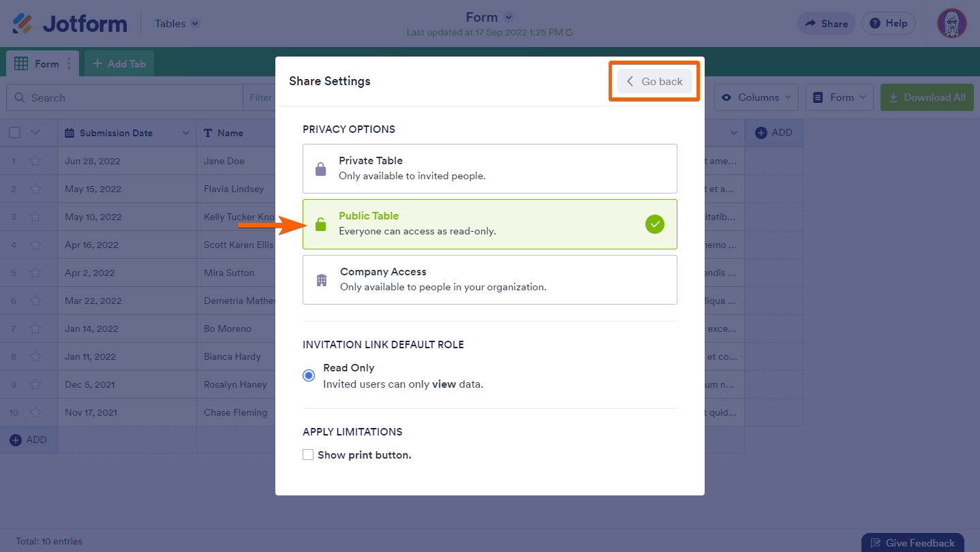980x552 pixels.
Task: Click the search magnifier icon
Action: [x=20, y=98]
